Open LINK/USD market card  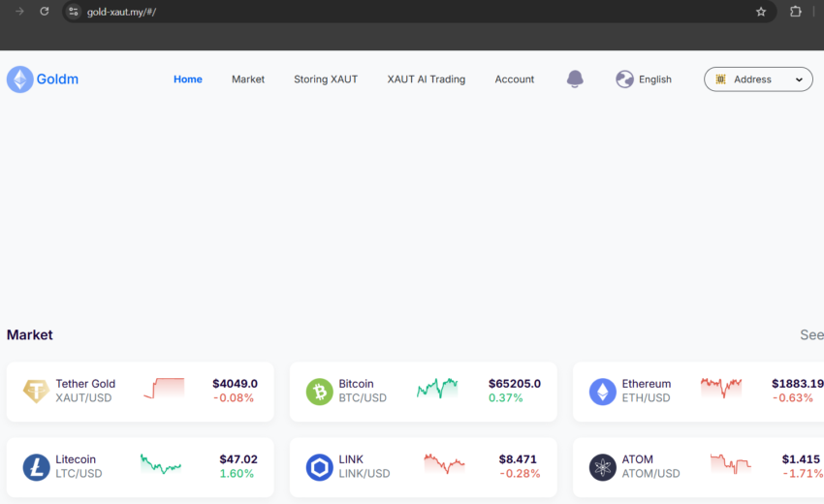point(424,467)
